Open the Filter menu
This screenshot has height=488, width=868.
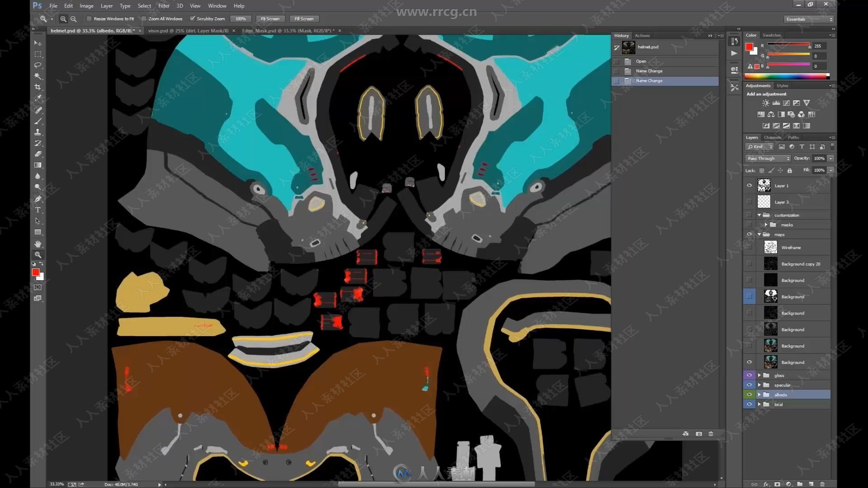(x=165, y=5)
